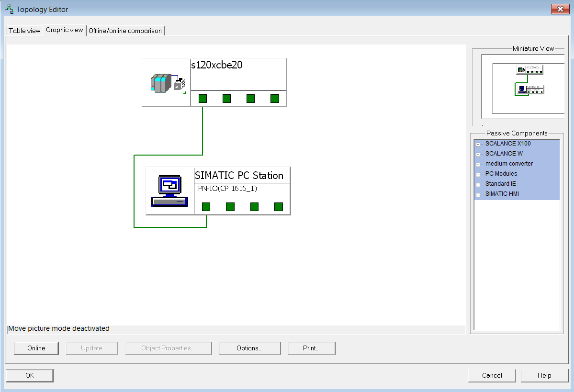The width and height of the screenshot is (574, 392).
Task: Select fourth port of s120xcbe20
Action: tap(275, 99)
